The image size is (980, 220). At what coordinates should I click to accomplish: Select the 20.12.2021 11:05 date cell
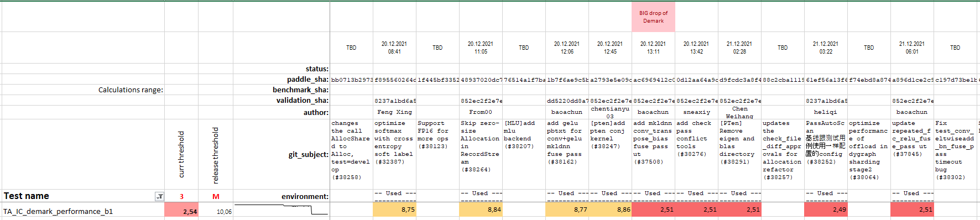481,48
